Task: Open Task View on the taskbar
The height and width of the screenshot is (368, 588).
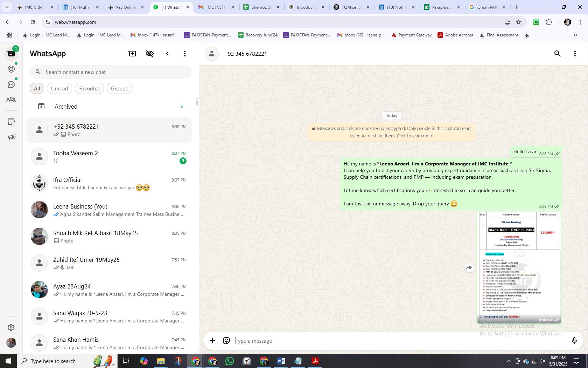Action: (x=126, y=361)
